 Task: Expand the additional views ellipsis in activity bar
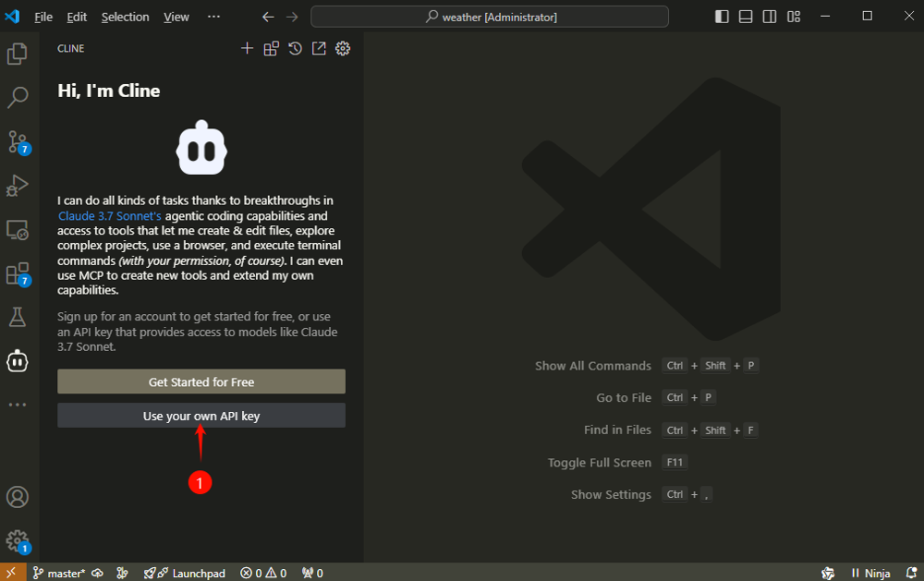[18, 405]
